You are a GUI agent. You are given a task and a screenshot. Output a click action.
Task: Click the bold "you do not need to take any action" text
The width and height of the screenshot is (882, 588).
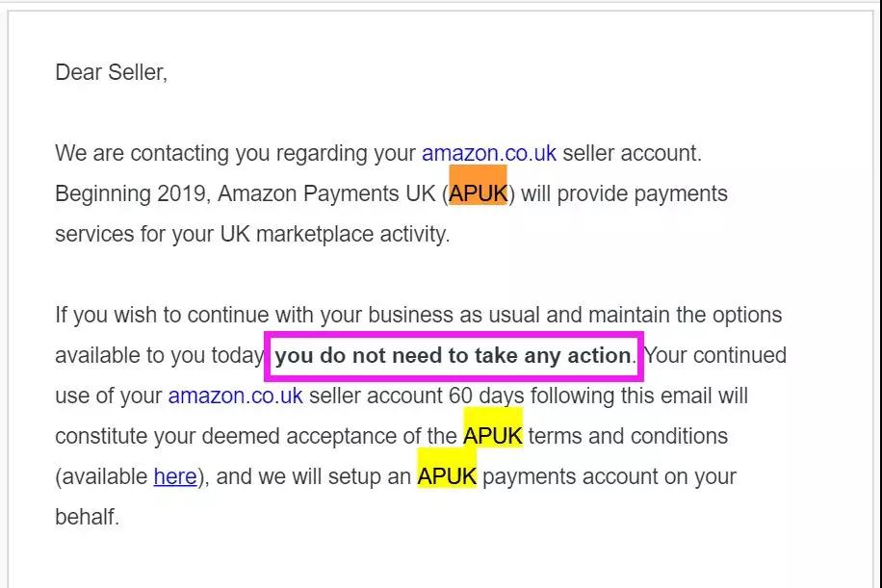(453, 356)
